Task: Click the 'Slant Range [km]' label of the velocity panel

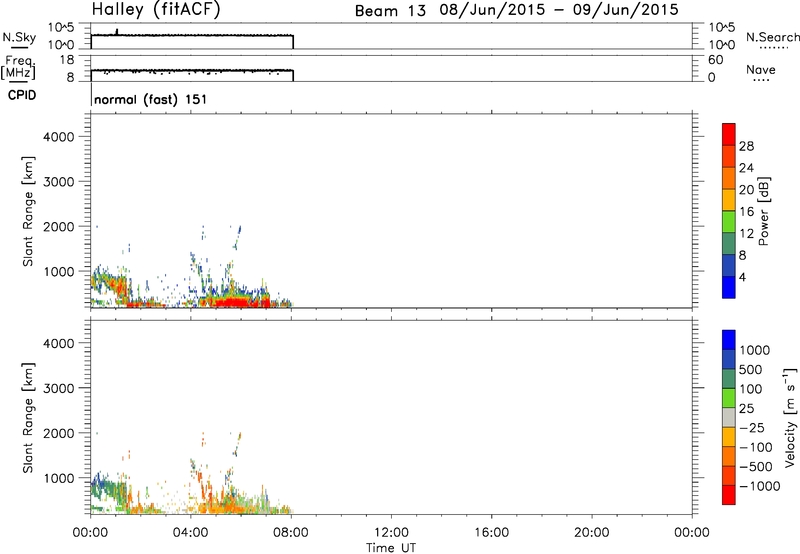Action: [28, 417]
